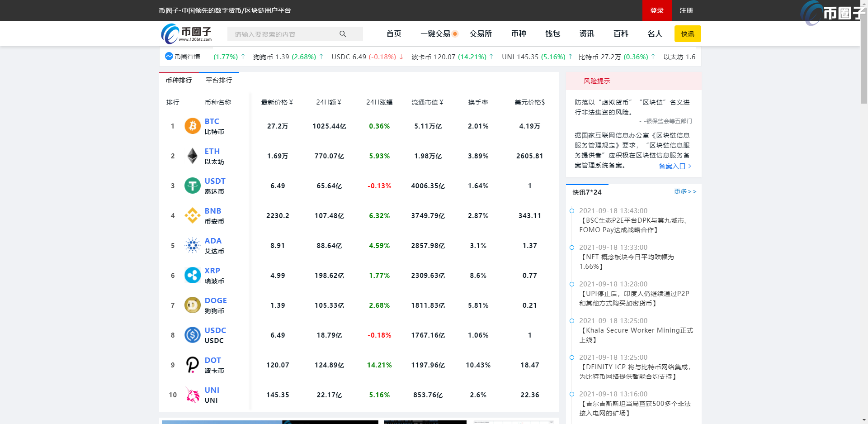The height and width of the screenshot is (424, 868).
Task: Click the 13:33:00 news timeline marker
Action: (x=572, y=248)
